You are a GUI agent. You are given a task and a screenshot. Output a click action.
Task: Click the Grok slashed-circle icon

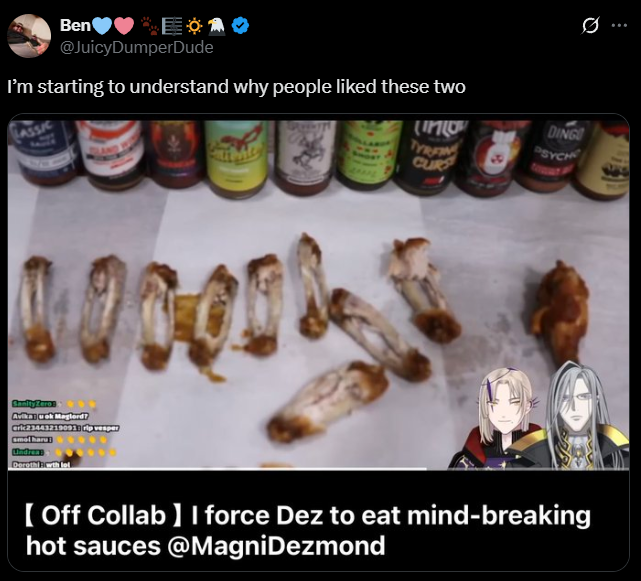coord(590,25)
